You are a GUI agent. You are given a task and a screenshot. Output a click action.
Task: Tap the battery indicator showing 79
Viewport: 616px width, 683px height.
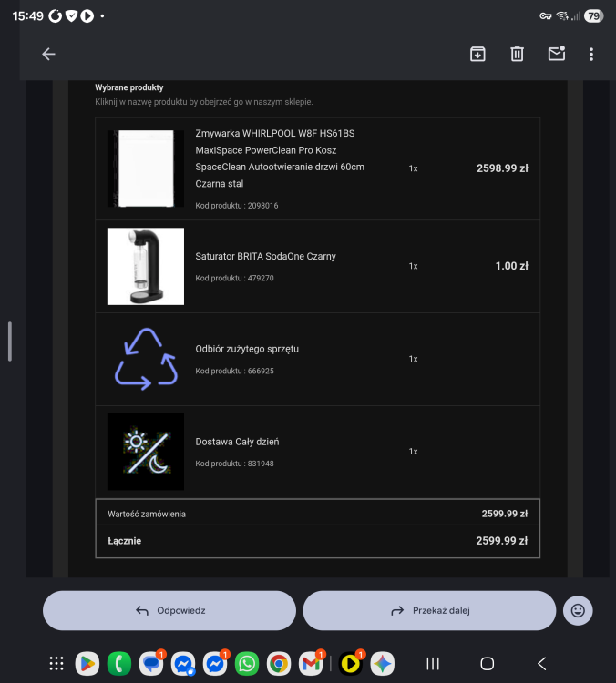[x=594, y=16]
